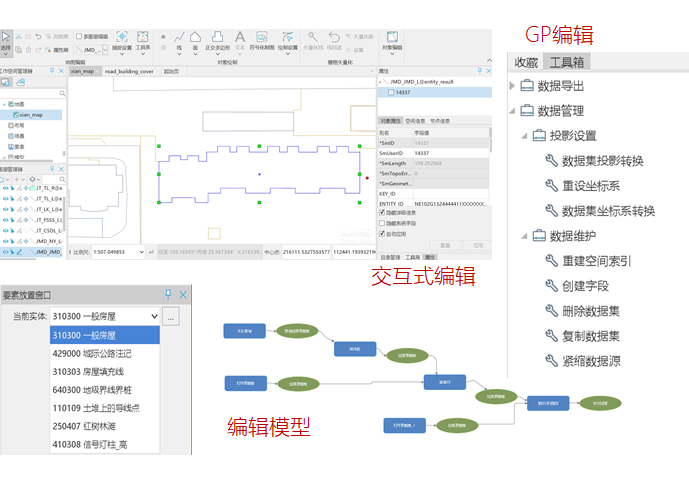
Task: Uncheck the 隐藏详细信息 option
Action: pyautogui.click(x=382, y=211)
